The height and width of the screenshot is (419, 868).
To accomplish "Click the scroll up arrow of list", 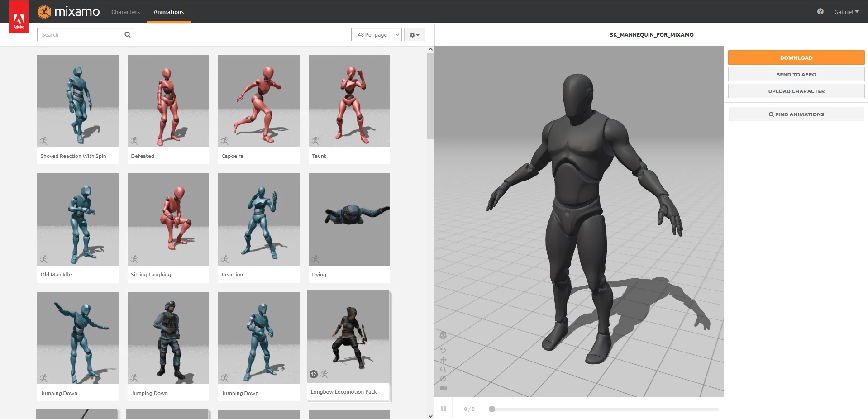I will pos(430,49).
